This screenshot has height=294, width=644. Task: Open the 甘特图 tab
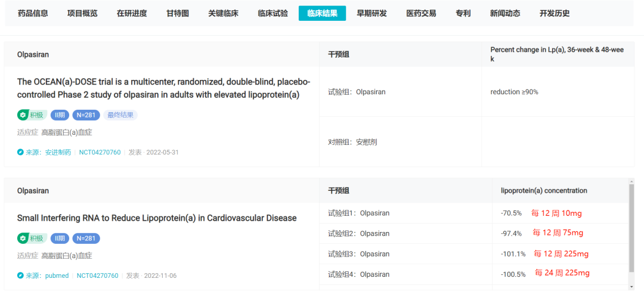(x=178, y=13)
